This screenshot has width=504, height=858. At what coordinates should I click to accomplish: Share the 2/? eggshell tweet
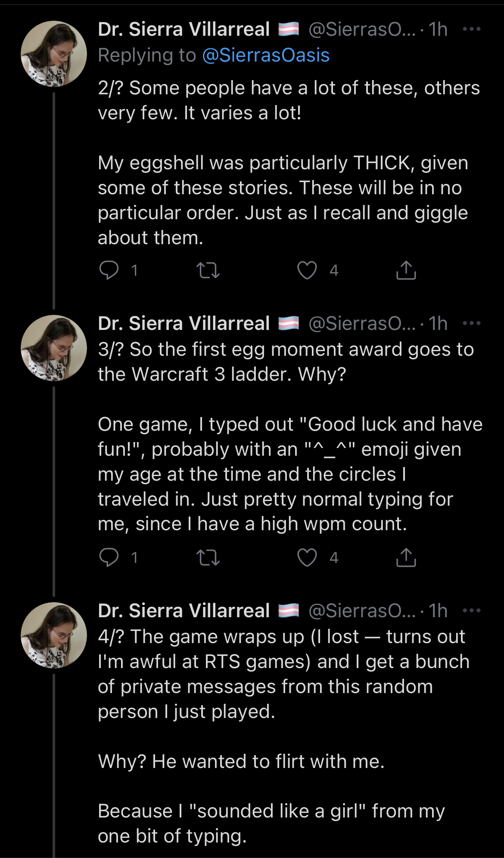tap(406, 270)
